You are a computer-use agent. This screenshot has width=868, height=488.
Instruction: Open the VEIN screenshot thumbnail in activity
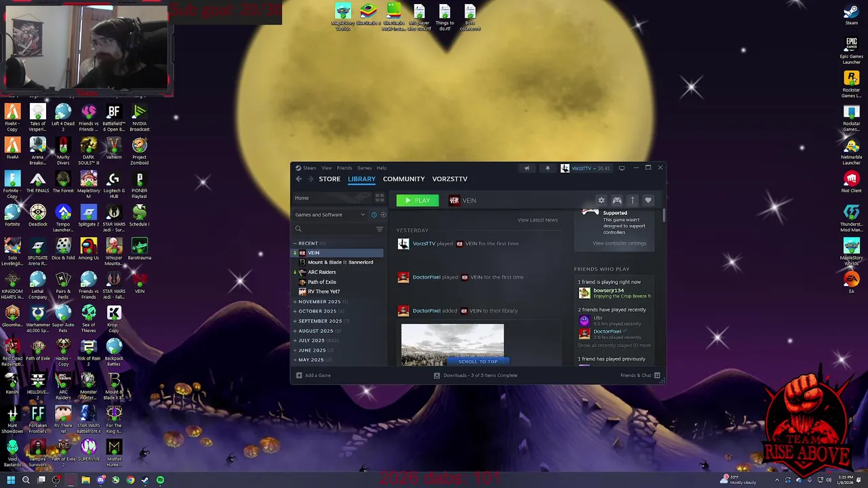452,344
